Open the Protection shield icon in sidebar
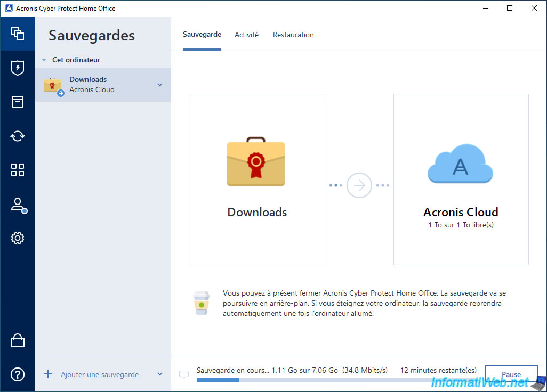 pyautogui.click(x=18, y=68)
